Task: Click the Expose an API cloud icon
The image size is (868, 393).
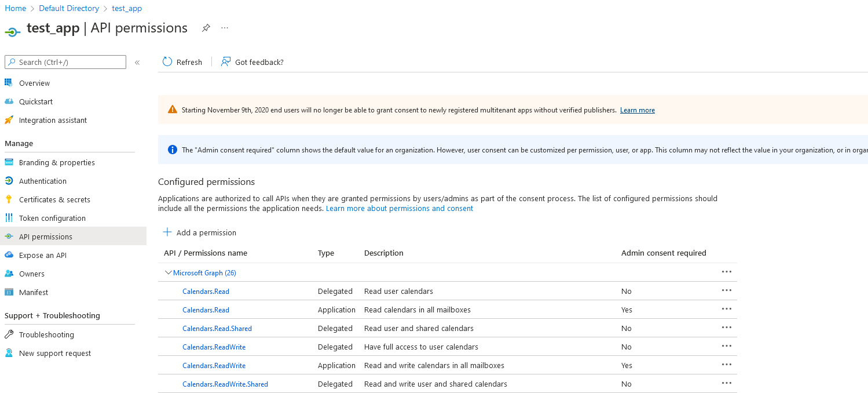Action: pos(9,255)
